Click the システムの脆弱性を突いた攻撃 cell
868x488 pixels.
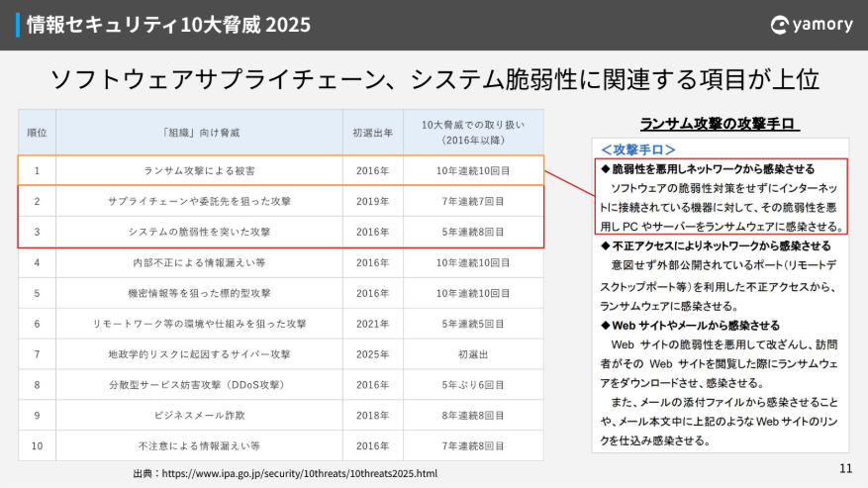199,233
